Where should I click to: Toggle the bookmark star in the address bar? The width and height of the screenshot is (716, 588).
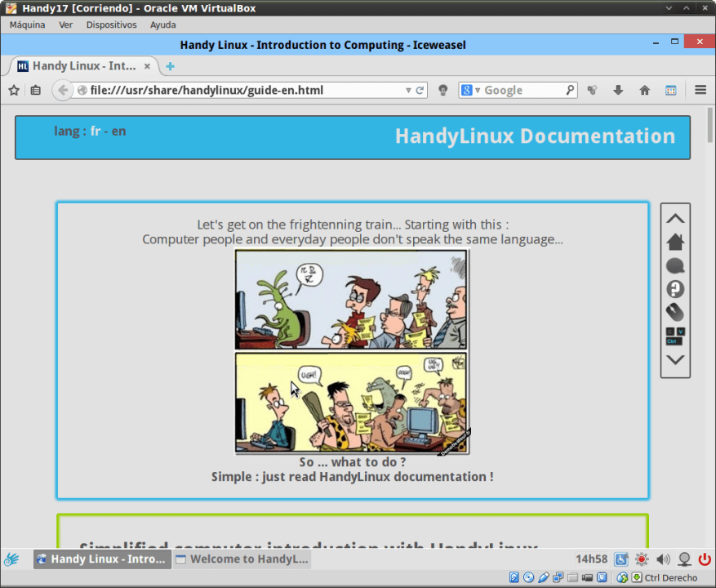[13, 90]
